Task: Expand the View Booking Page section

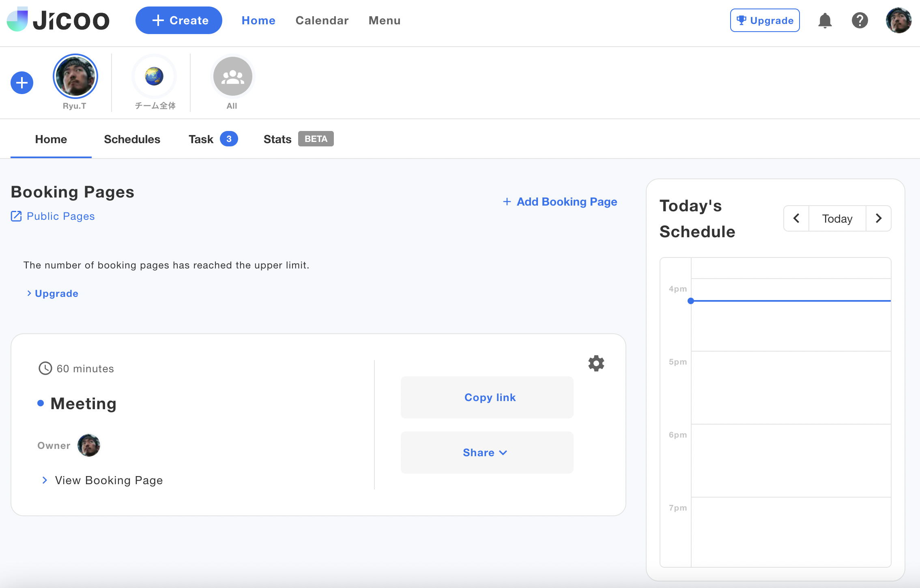Action: pyautogui.click(x=102, y=480)
